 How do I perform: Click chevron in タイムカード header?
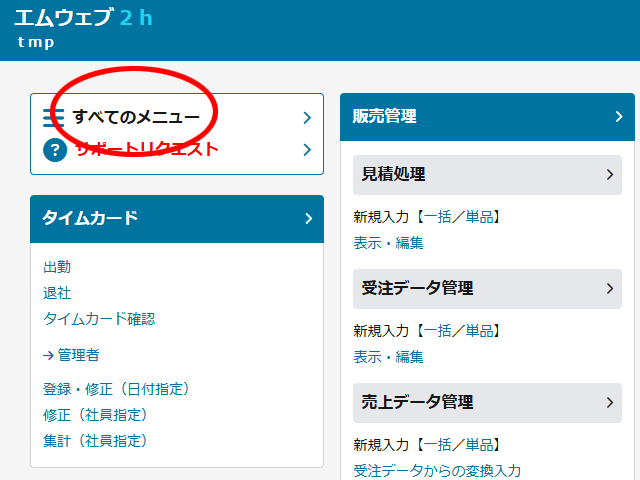tap(309, 219)
